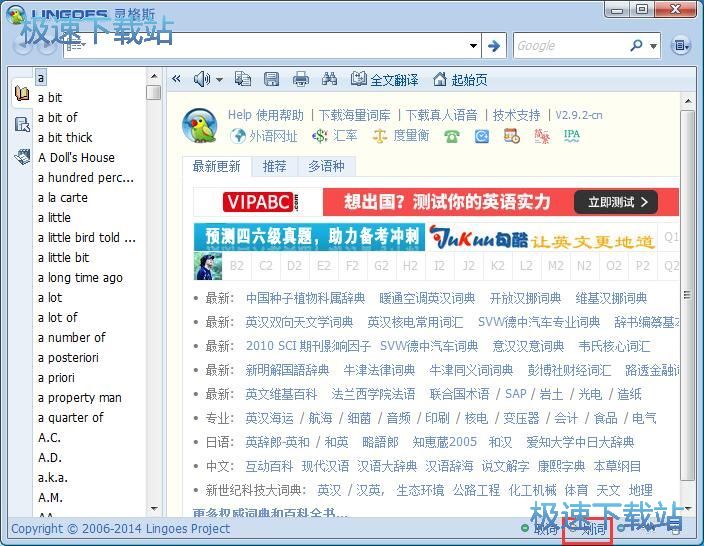Click the binoculars find icon
Screen dimensions: 704x546
329,79
